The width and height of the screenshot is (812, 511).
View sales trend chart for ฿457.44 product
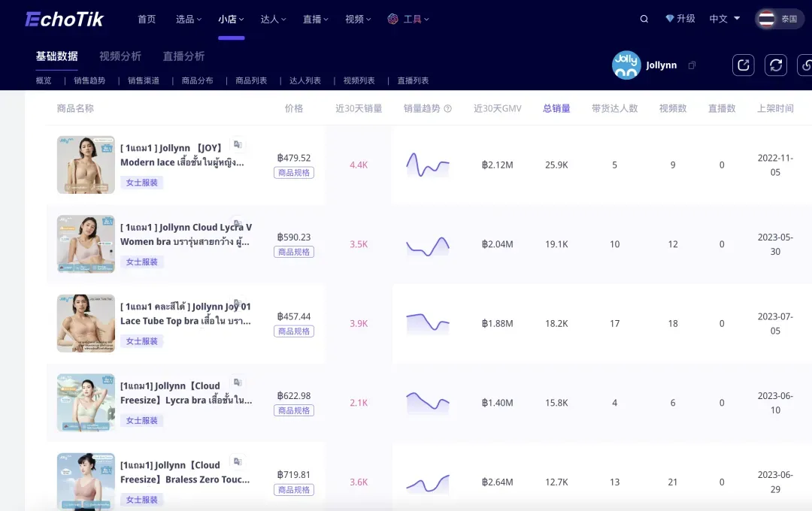(x=428, y=323)
